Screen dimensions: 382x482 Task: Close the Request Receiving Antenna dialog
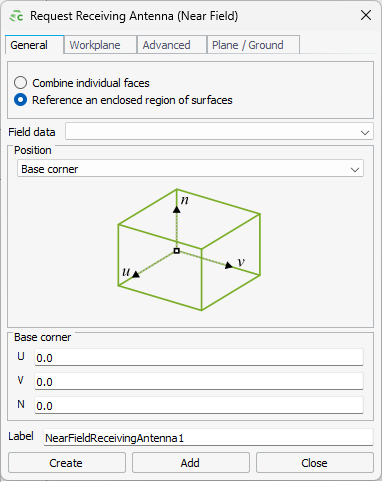(x=366, y=15)
